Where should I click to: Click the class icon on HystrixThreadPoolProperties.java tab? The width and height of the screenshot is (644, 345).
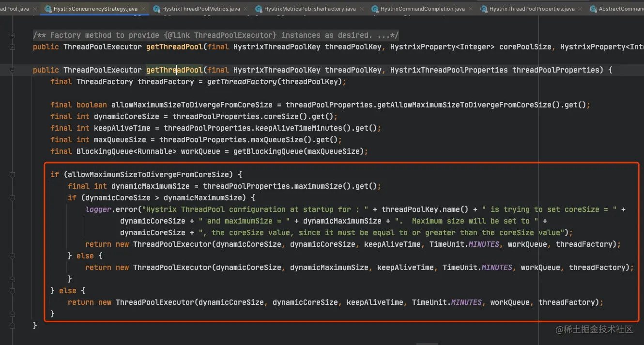click(483, 9)
